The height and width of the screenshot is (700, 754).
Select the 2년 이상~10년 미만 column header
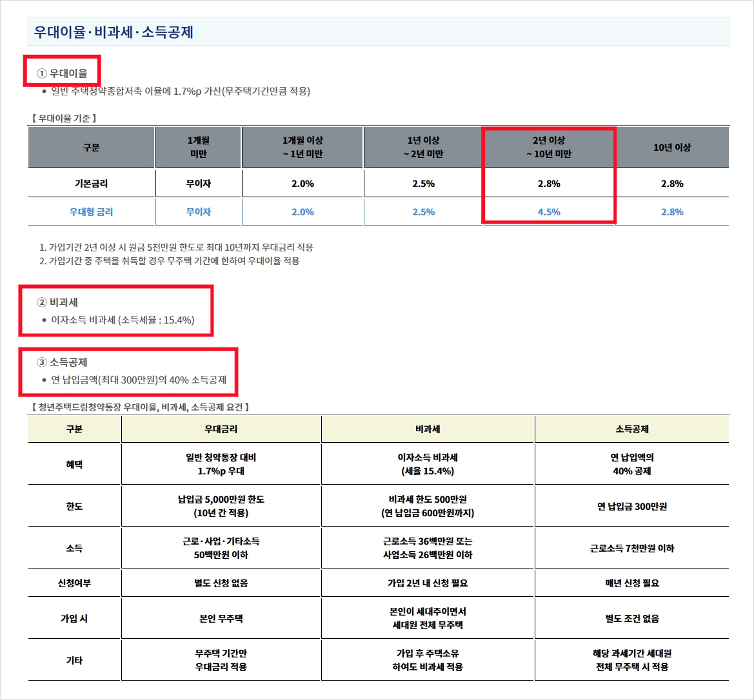[548, 147]
